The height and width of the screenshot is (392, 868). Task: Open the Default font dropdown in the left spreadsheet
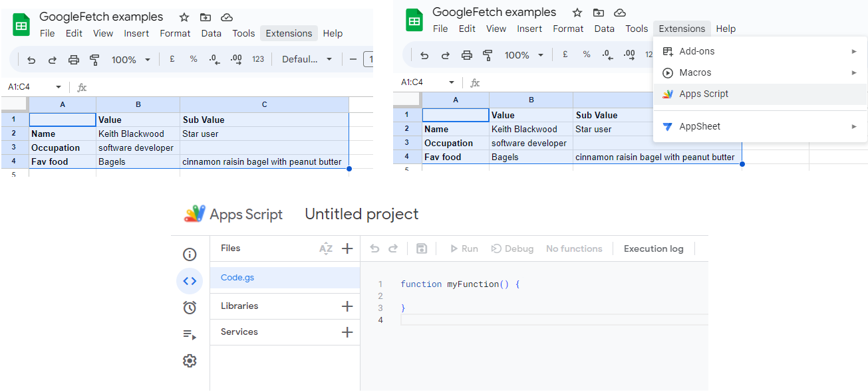[307, 59]
